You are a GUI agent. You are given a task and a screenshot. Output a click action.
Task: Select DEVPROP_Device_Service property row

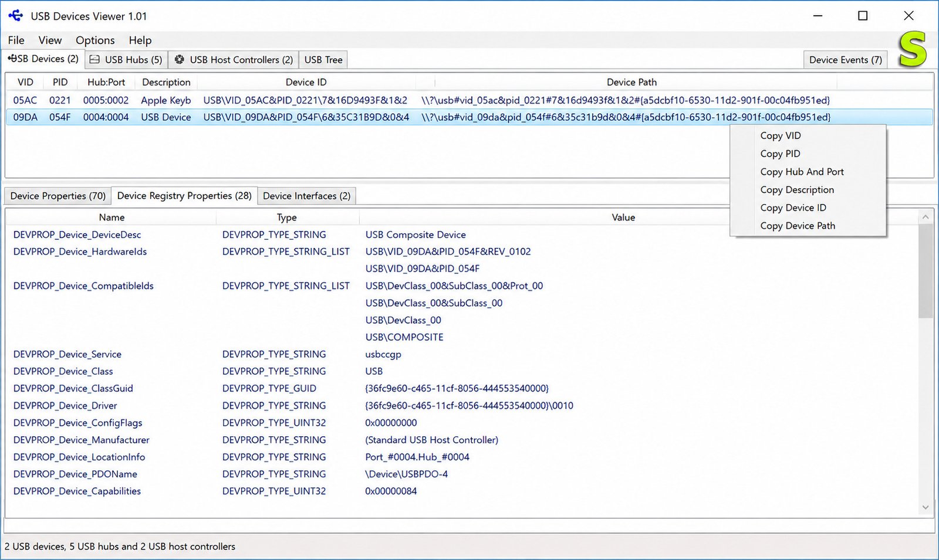[461, 354]
